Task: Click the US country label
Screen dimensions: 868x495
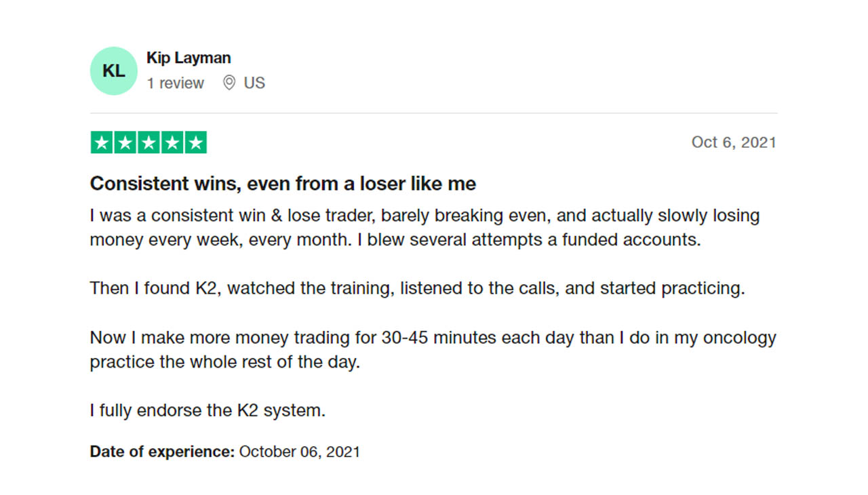Action: click(x=254, y=83)
